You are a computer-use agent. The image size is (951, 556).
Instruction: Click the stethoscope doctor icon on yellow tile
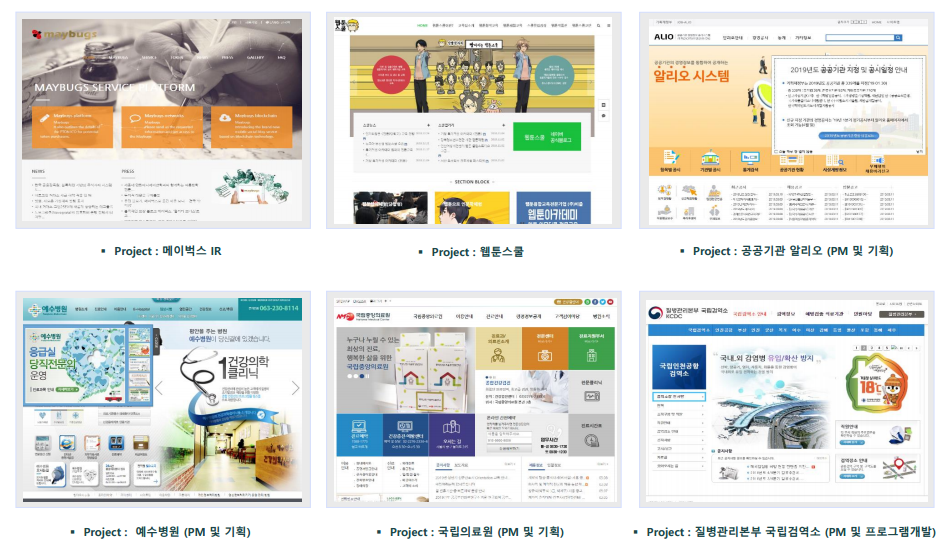499,356
